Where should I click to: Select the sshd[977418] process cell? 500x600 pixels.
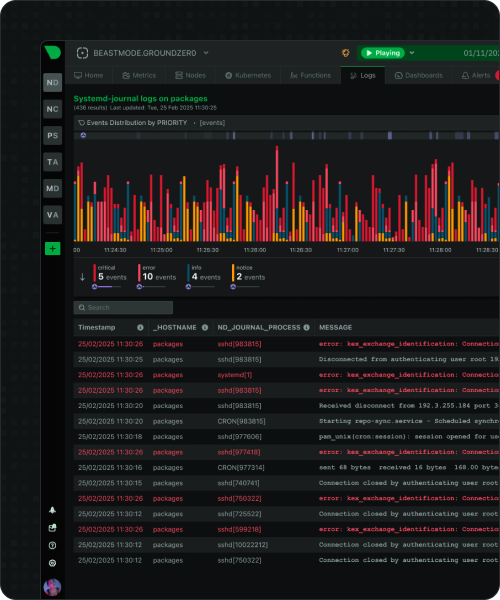239,452
